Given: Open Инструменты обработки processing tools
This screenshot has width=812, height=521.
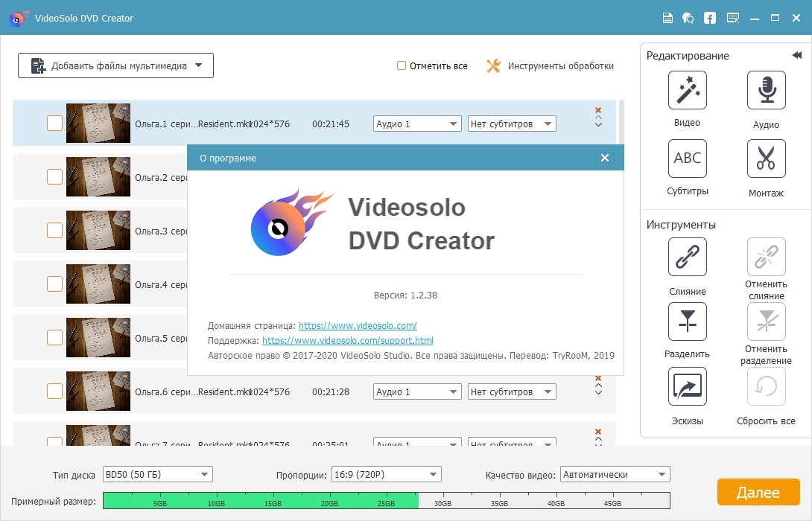Looking at the screenshot, I should click(x=551, y=66).
